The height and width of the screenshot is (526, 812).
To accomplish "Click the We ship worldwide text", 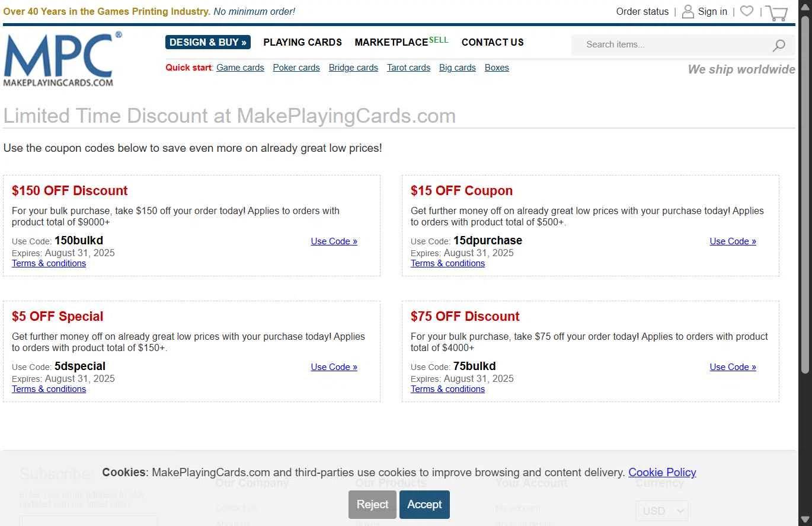I will [x=741, y=69].
